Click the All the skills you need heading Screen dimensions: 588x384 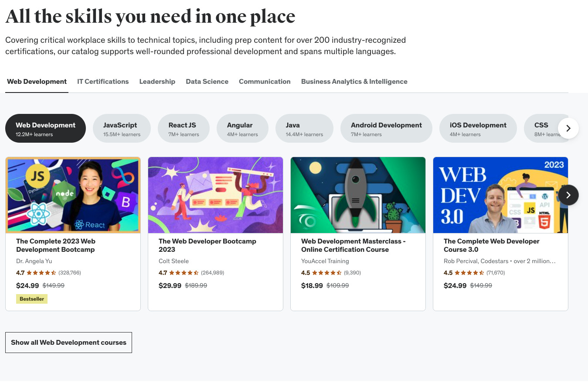[x=150, y=17]
